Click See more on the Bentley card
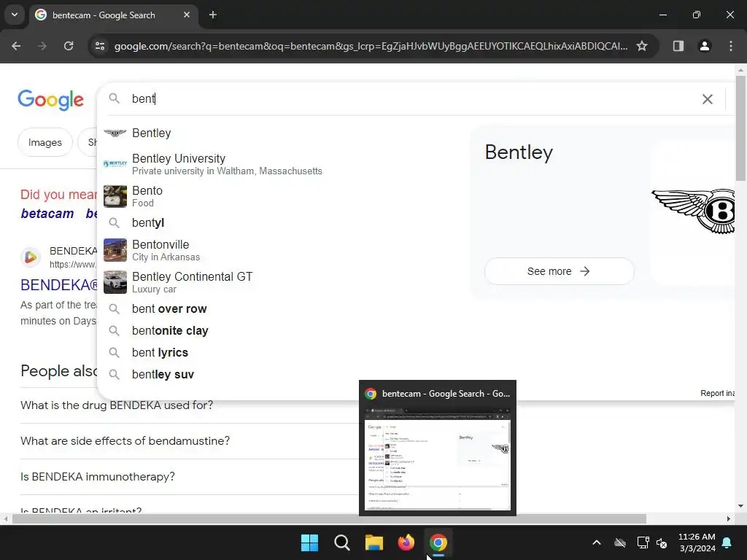 (559, 271)
